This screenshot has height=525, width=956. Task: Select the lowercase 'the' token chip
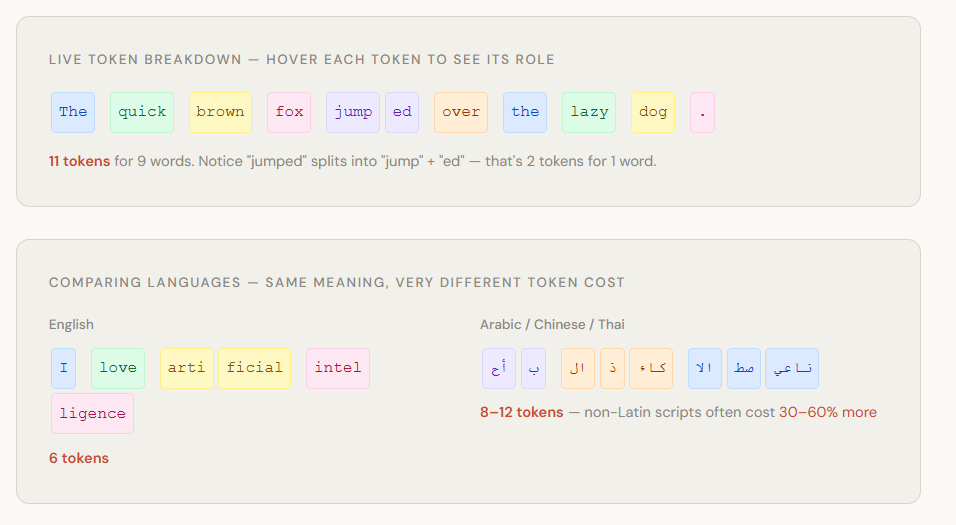525,112
